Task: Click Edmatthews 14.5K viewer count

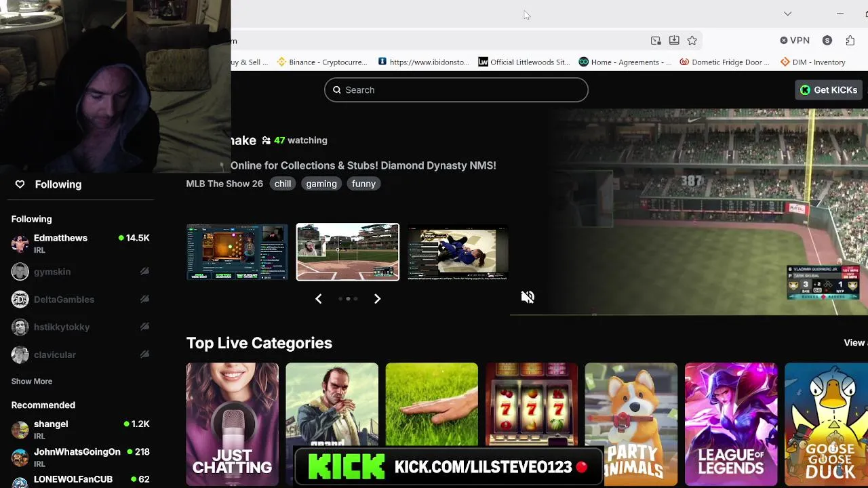Action: [134, 238]
